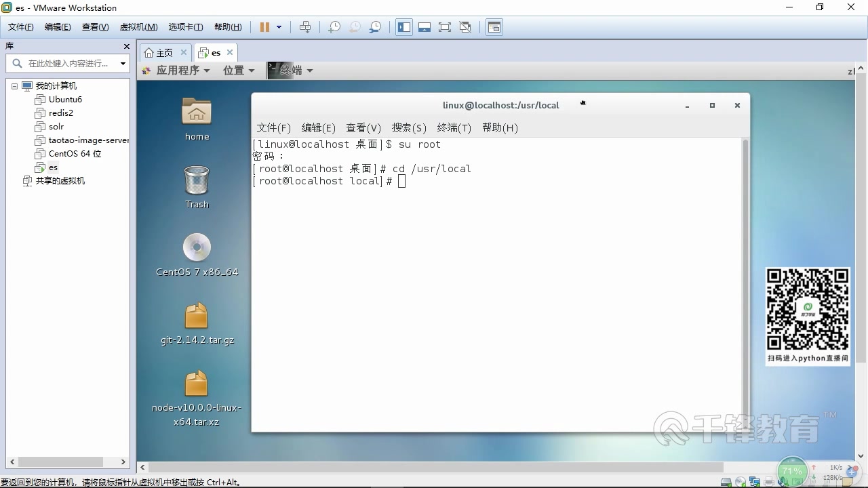The height and width of the screenshot is (488, 868).
Task: Select the home folder desktop icon
Action: click(x=197, y=119)
